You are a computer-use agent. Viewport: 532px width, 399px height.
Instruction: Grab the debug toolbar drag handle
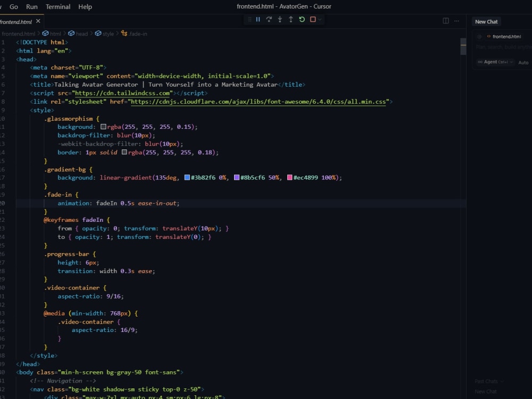(x=250, y=19)
